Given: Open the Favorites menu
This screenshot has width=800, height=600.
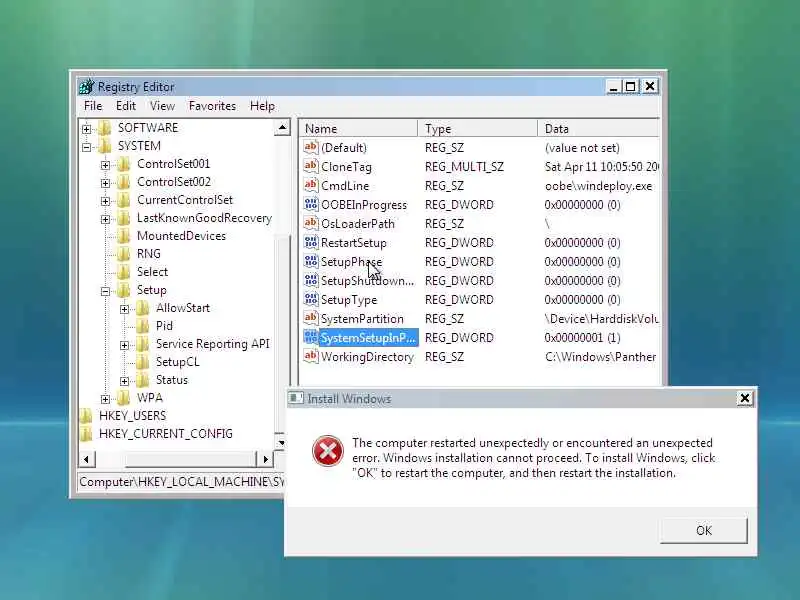Looking at the screenshot, I should pos(212,106).
